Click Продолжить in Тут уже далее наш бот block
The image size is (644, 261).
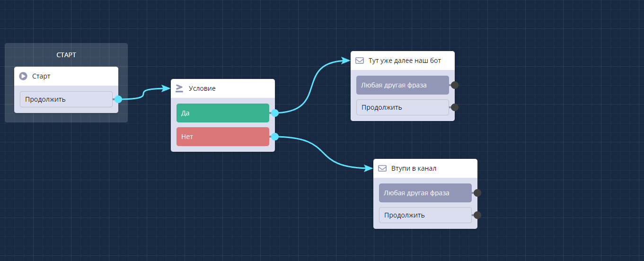[x=403, y=107]
